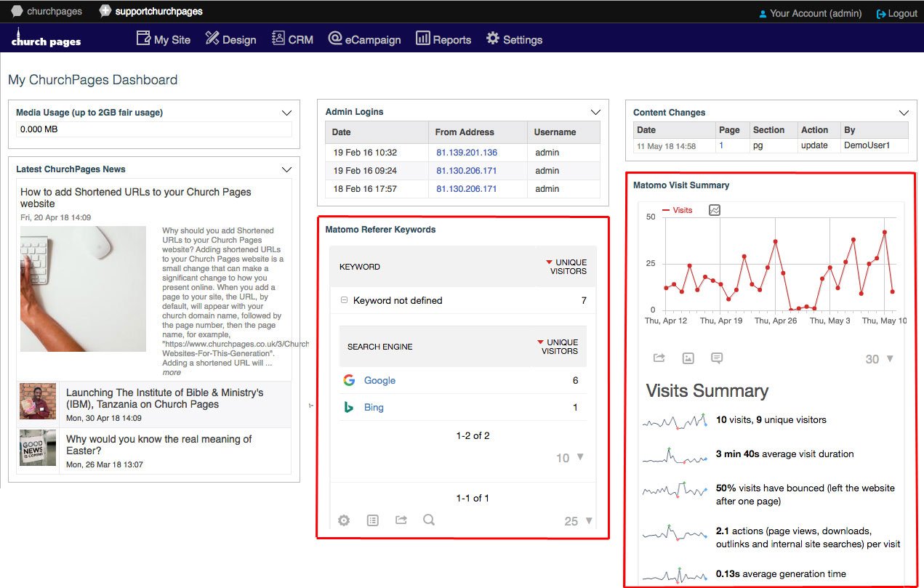The width and height of the screenshot is (924, 588).
Task: Click the visits and unique visitors sparkline
Action: tap(675, 421)
